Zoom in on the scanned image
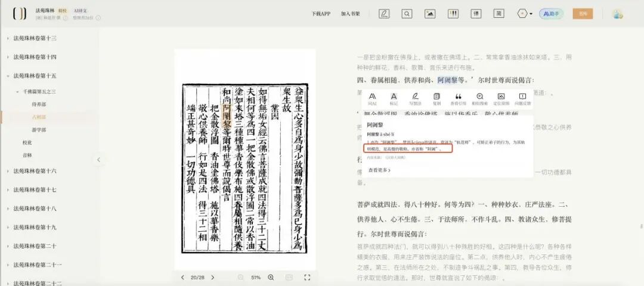 pyautogui.click(x=271, y=278)
